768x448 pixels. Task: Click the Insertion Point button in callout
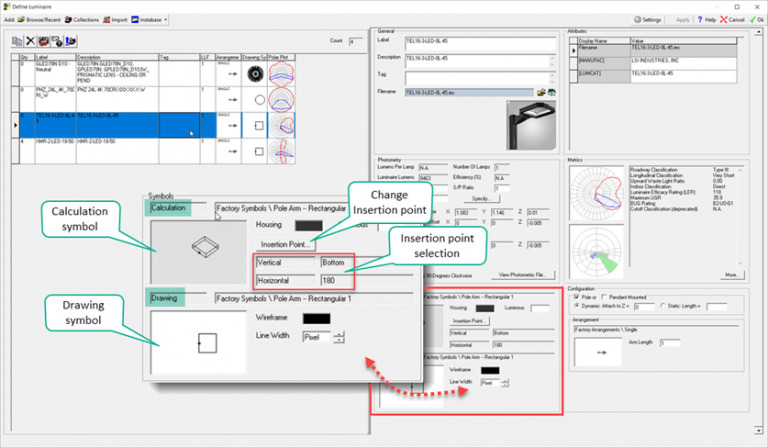[x=287, y=243]
